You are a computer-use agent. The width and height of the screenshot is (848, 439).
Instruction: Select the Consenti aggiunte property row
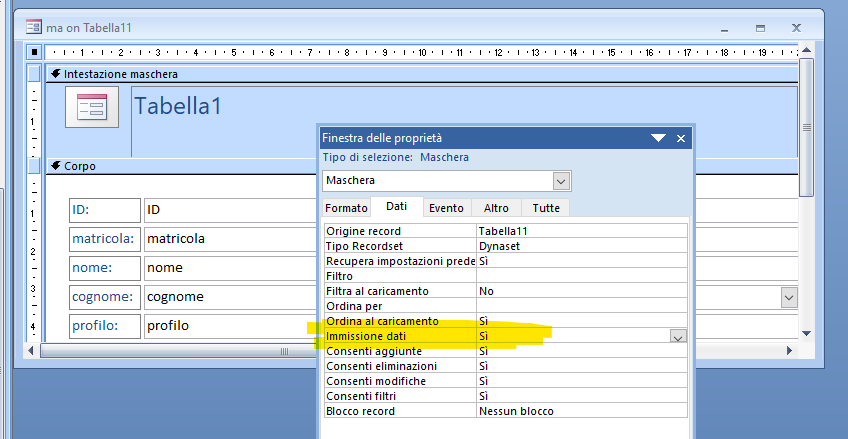(x=400, y=351)
